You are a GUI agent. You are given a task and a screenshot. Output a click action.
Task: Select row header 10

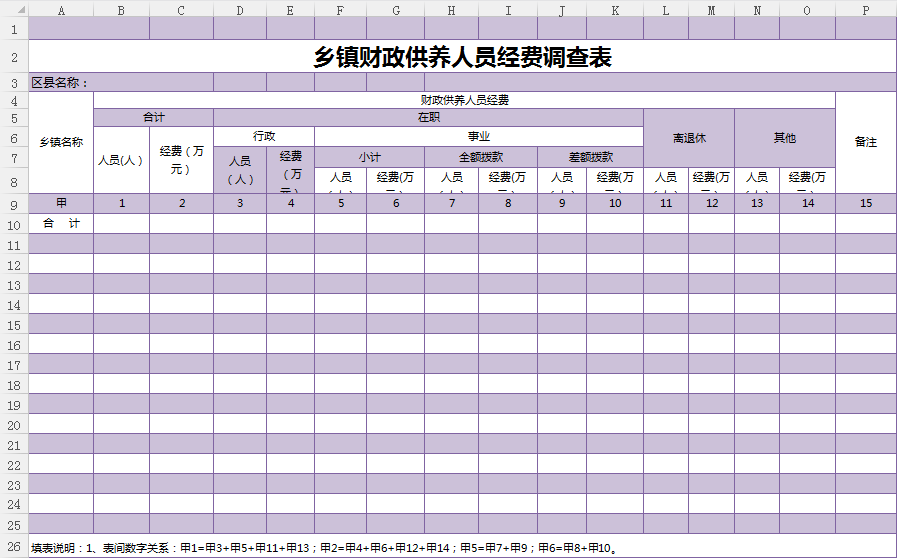(14, 224)
